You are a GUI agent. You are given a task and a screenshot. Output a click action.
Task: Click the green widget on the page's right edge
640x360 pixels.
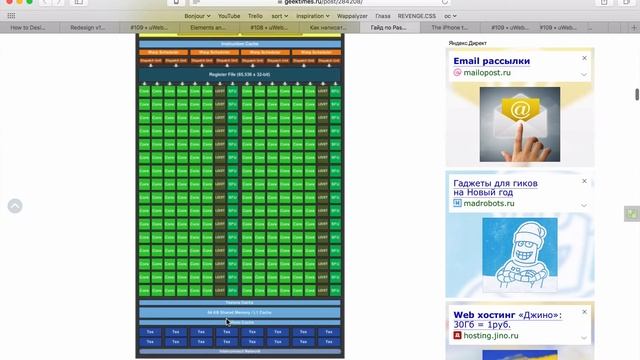632,214
